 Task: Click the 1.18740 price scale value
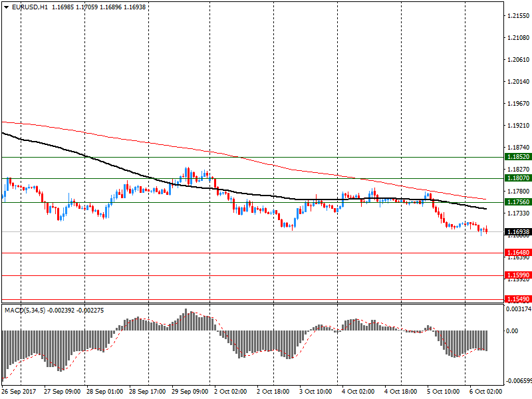click(x=518, y=147)
